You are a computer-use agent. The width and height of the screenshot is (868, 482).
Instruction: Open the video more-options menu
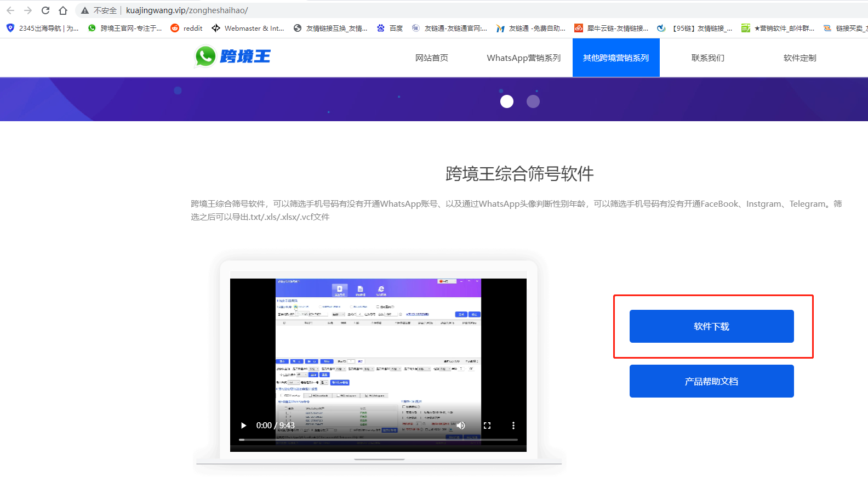click(x=513, y=426)
